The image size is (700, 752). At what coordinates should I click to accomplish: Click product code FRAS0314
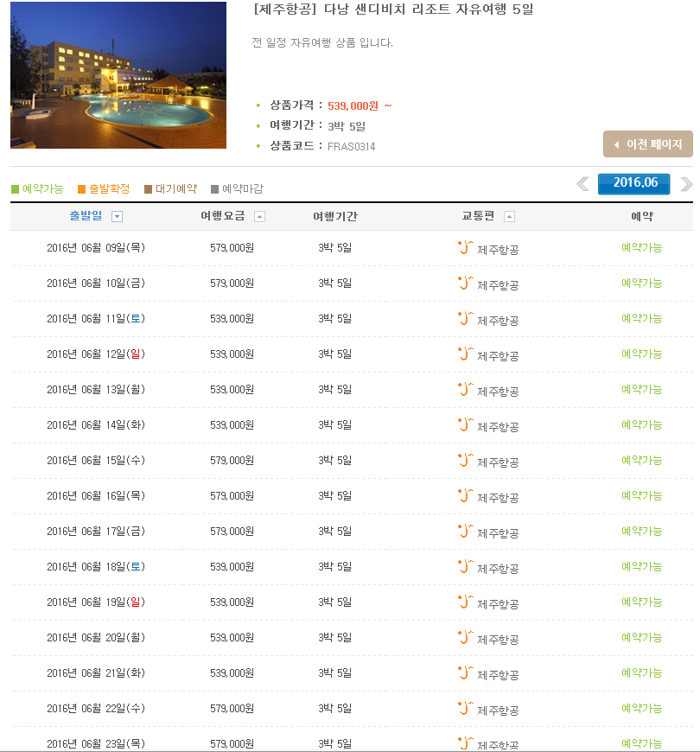(352, 147)
